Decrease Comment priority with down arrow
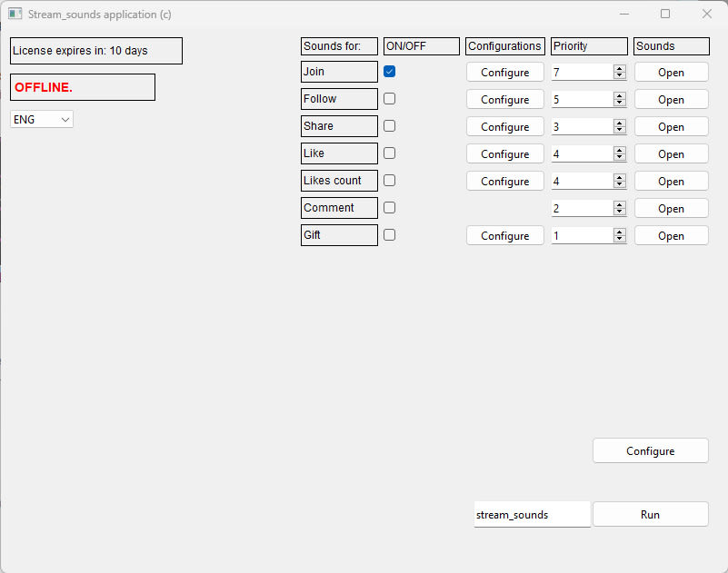The image size is (728, 573). [619, 212]
